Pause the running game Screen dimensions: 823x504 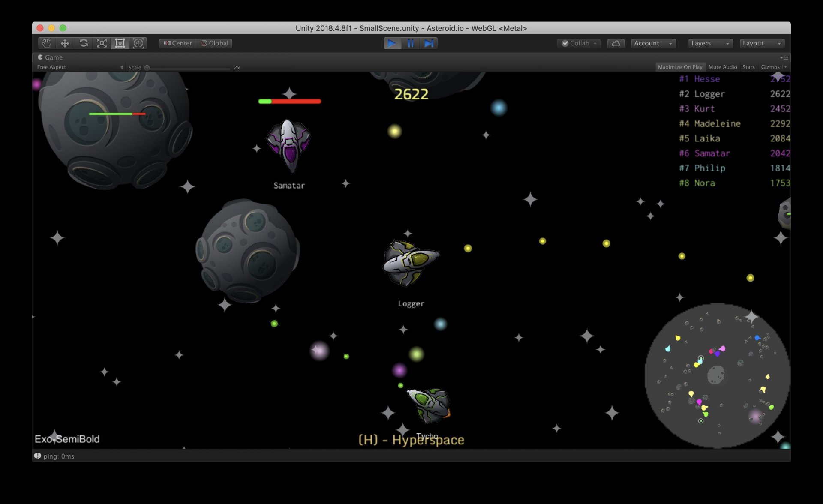410,43
